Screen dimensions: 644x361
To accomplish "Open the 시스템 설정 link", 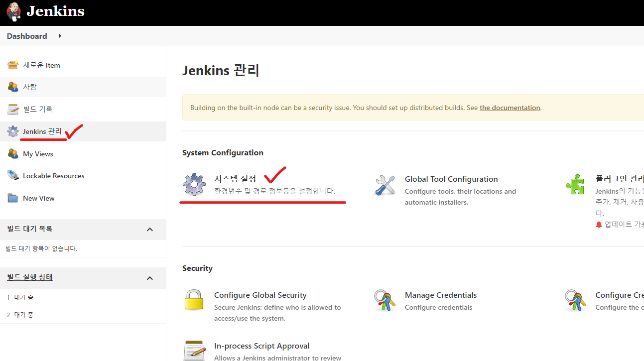I will (235, 179).
